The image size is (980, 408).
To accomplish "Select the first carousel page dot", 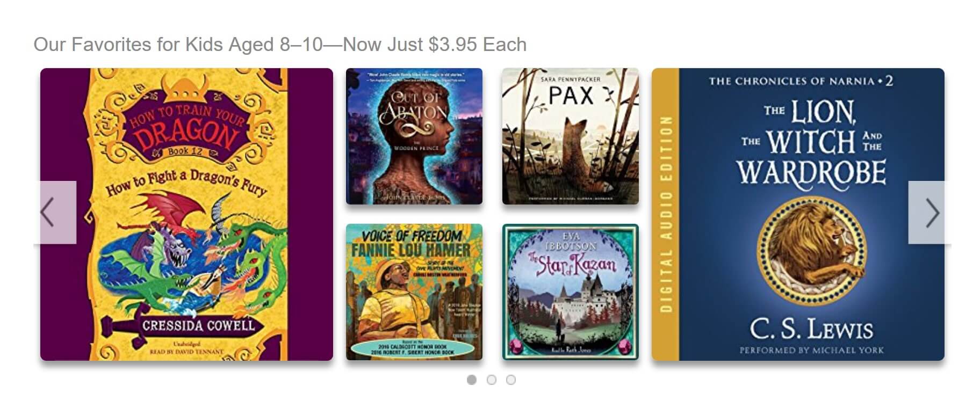I will 472,380.
